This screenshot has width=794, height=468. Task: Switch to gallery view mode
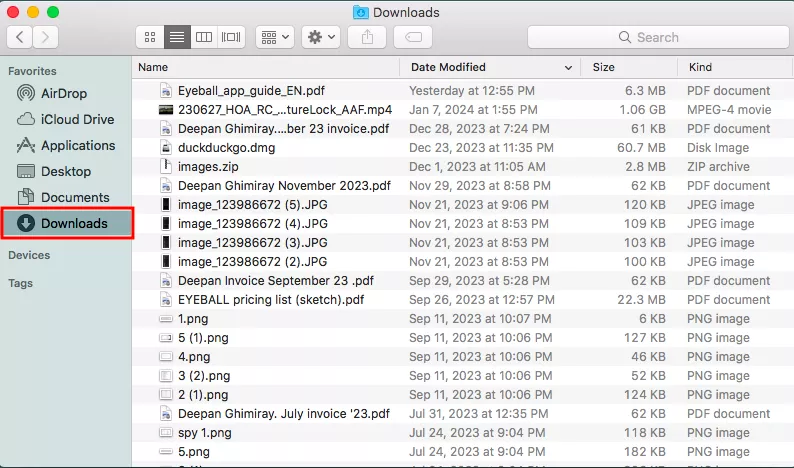(231, 37)
